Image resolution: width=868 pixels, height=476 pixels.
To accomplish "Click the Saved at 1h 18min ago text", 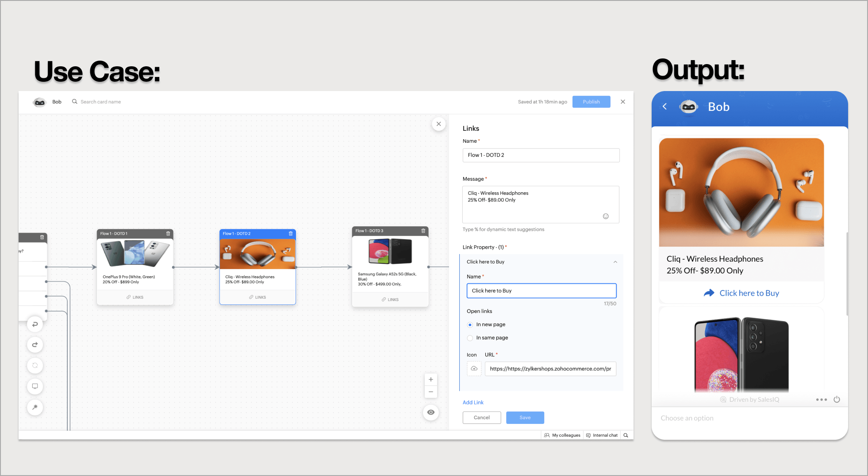I will pyautogui.click(x=542, y=102).
